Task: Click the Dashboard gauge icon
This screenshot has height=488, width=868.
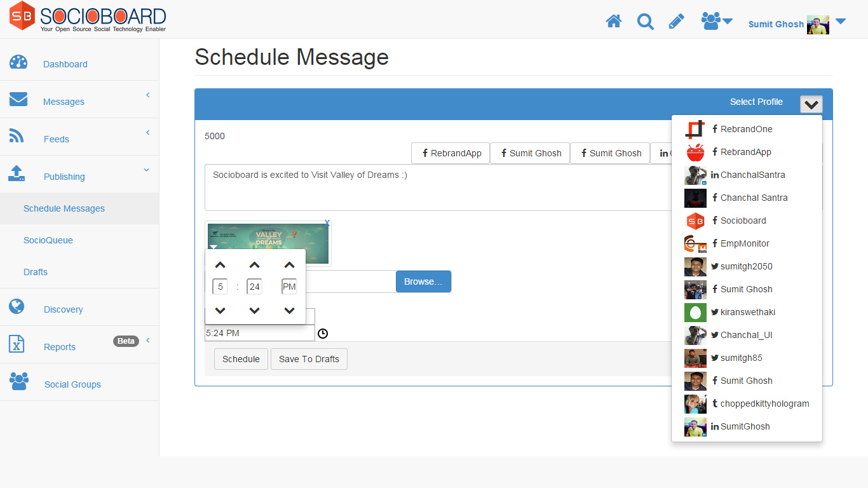Action: click(x=18, y=62)
